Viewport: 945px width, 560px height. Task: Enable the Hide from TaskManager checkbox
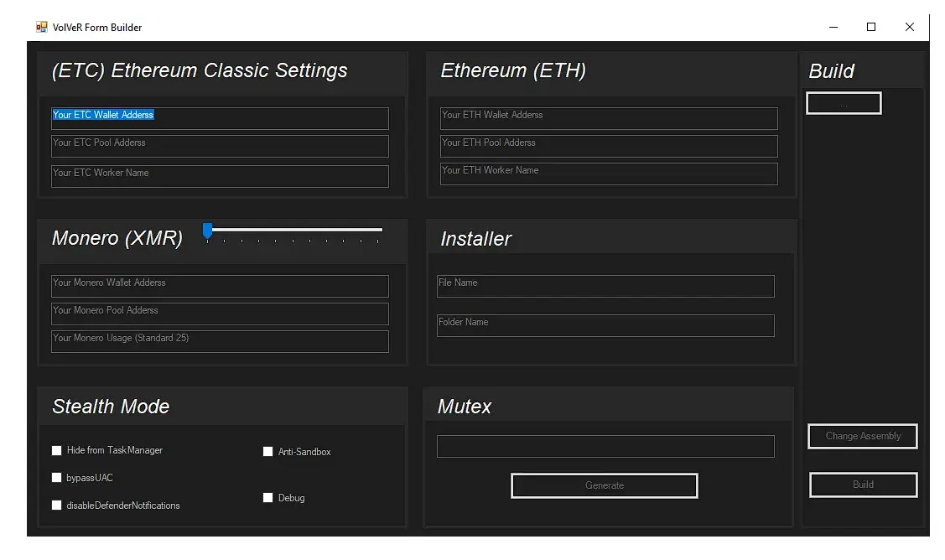pyautogui.click(x=57, y=450)
